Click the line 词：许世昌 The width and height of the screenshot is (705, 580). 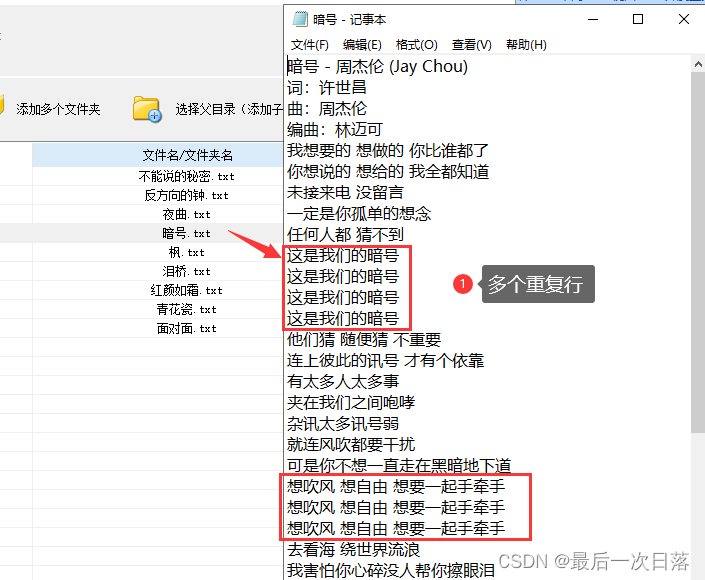(327, 88)
